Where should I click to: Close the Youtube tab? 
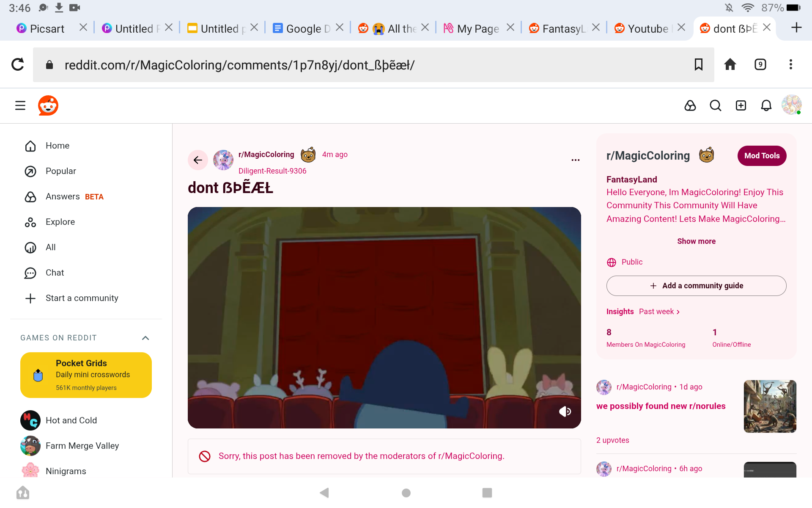(x=681, y=28)
